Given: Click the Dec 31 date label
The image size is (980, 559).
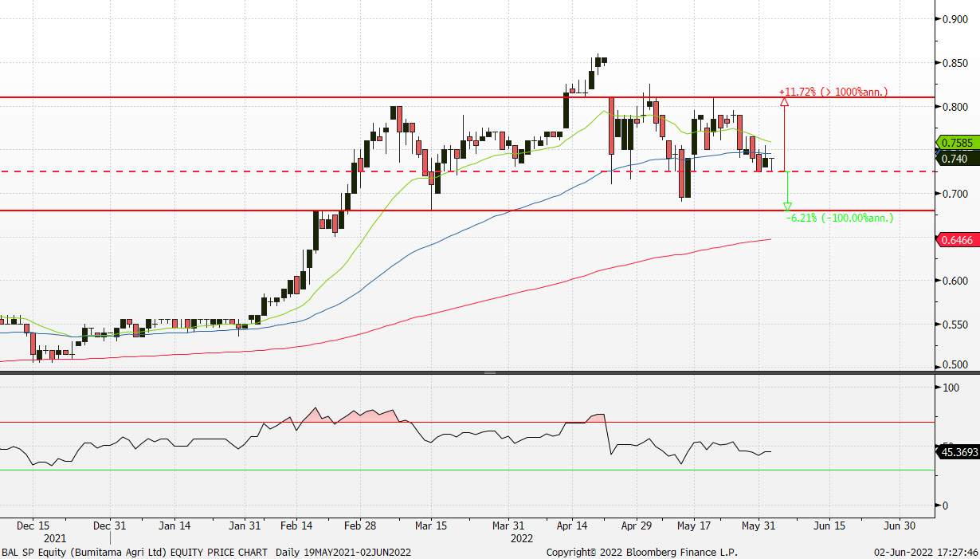Looking at the screenshot, I should pos(109,526).
